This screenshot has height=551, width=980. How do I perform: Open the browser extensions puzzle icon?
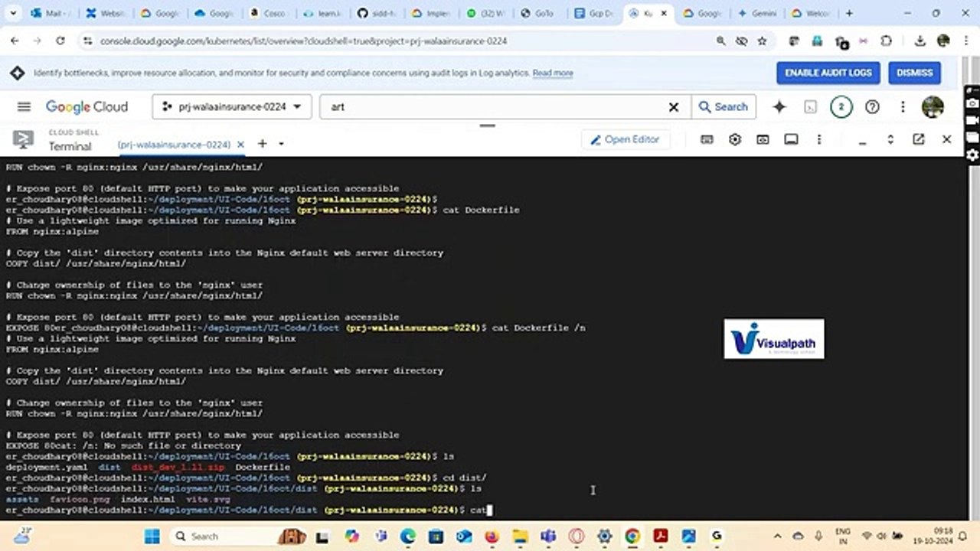pyautogui.click(x=887, y=41)
